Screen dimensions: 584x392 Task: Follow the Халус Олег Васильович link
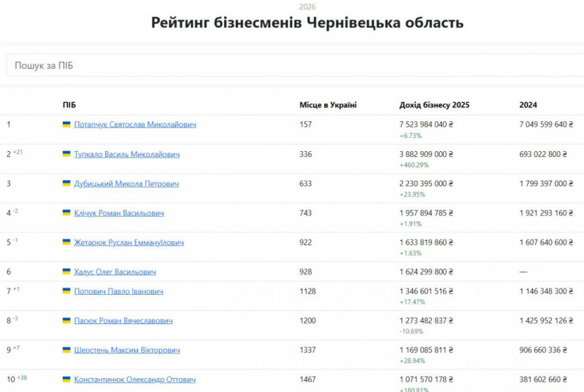pyautogui.click(x=115, y=272)
